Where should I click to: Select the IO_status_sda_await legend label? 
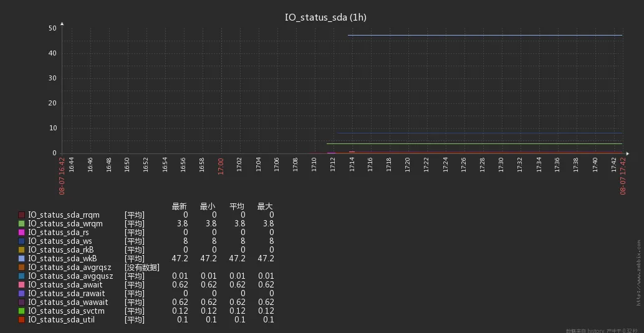[x=65, y=284]
